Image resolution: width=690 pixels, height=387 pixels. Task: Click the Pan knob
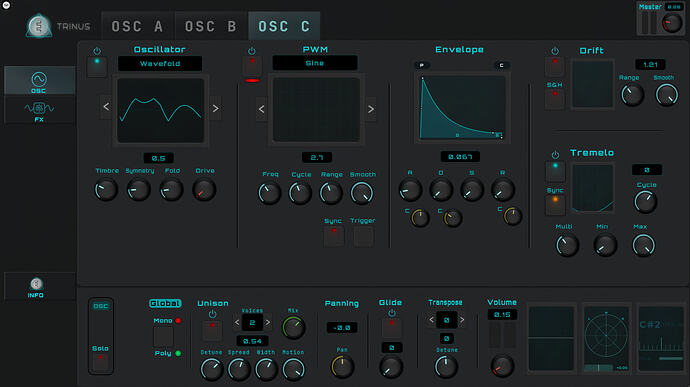342,366
